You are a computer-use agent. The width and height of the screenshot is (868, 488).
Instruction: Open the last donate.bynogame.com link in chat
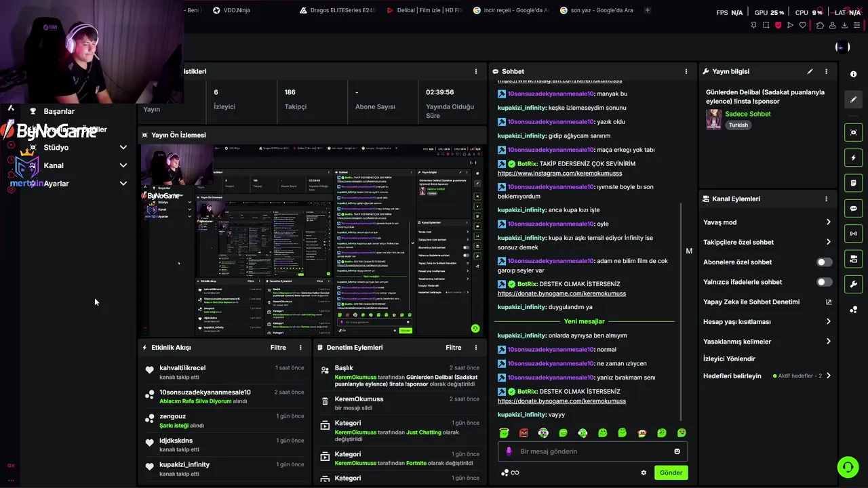coord(561,401)
